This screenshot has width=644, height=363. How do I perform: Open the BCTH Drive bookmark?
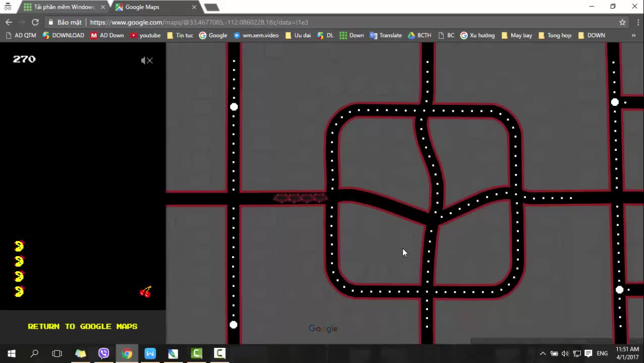coord(419,35)
